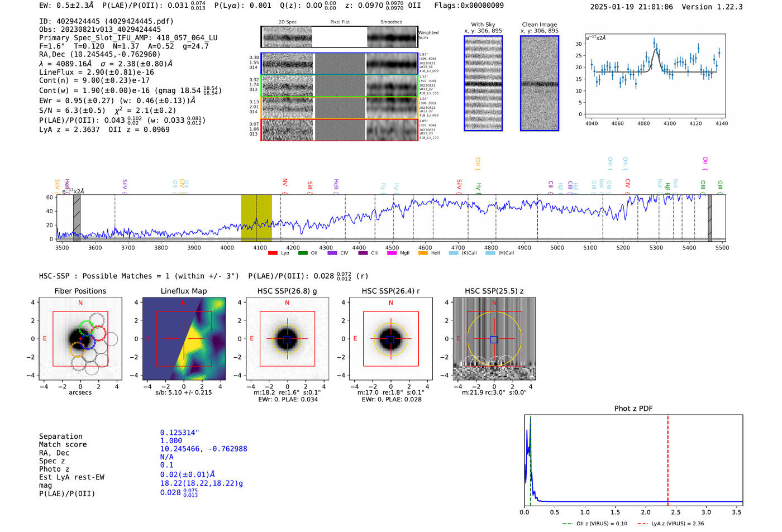Open the Lineflux Map panel
Image resolution: width=782 pixels, height=532 pixels.
point(184,339)
